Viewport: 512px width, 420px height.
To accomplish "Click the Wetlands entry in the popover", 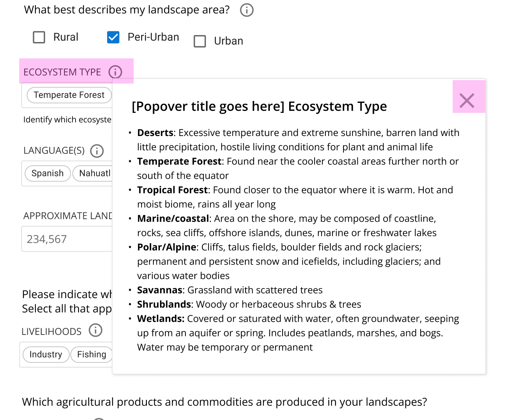I will click(x=160, y=319).
